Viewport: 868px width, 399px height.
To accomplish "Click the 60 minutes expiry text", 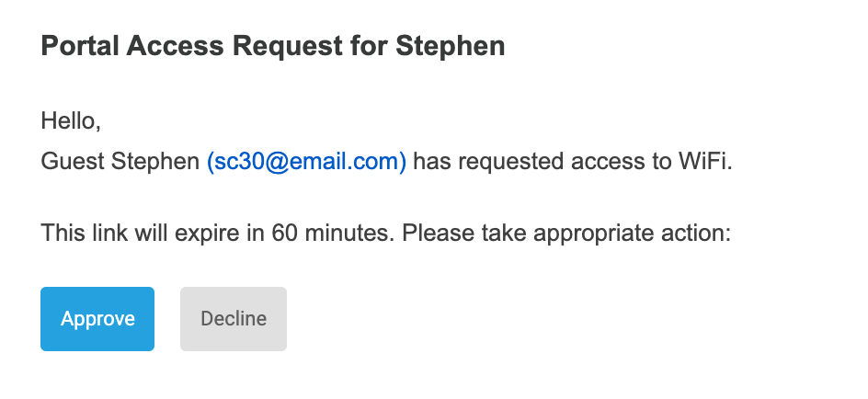I will tap(329, 234).
